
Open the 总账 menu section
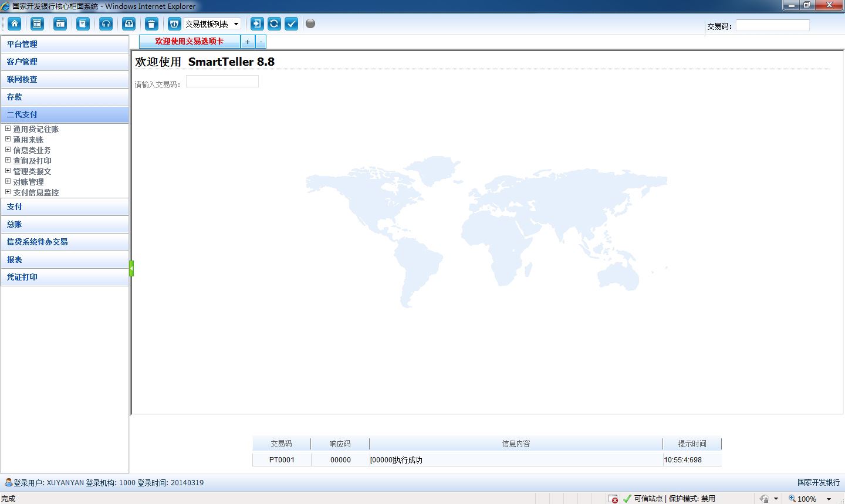click(x=65, y=224)
